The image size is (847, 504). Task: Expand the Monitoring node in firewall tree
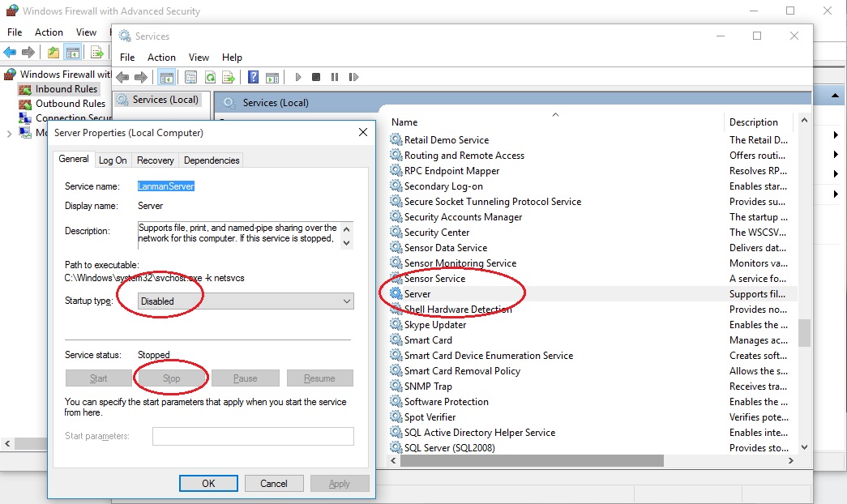coord(9,133)
